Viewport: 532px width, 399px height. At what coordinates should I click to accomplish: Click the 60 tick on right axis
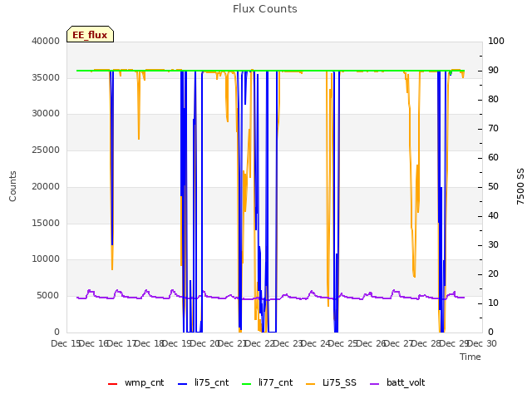pyautogui.click(x=493, y=157)
